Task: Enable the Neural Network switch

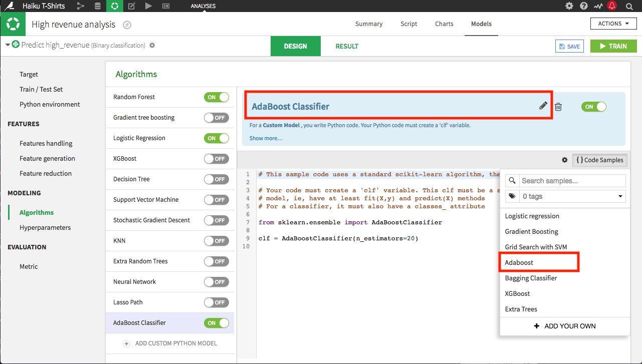Action: [x=217, y=282]
